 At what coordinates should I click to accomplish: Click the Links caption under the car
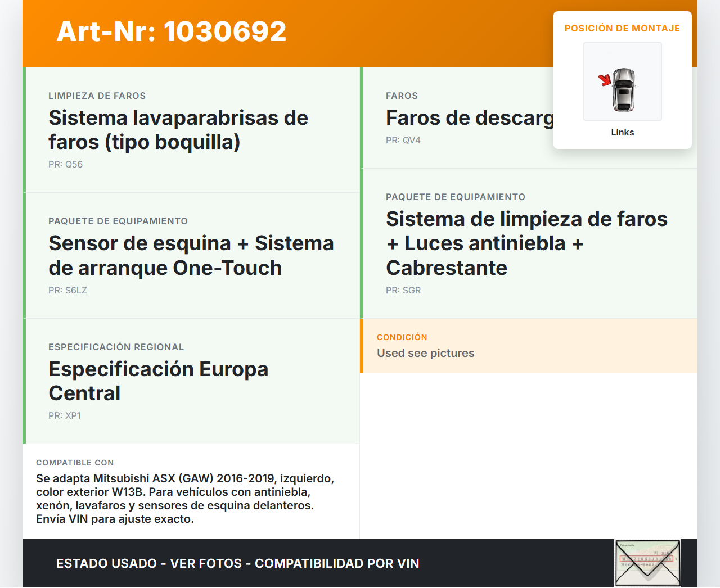click(x=623, y=132)
